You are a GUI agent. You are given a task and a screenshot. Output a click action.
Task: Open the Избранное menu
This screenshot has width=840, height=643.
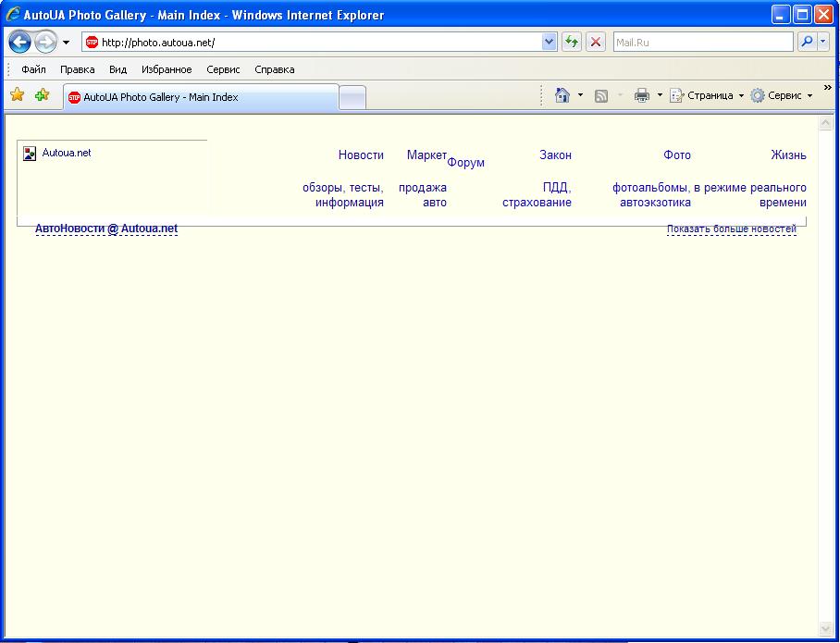167,69
